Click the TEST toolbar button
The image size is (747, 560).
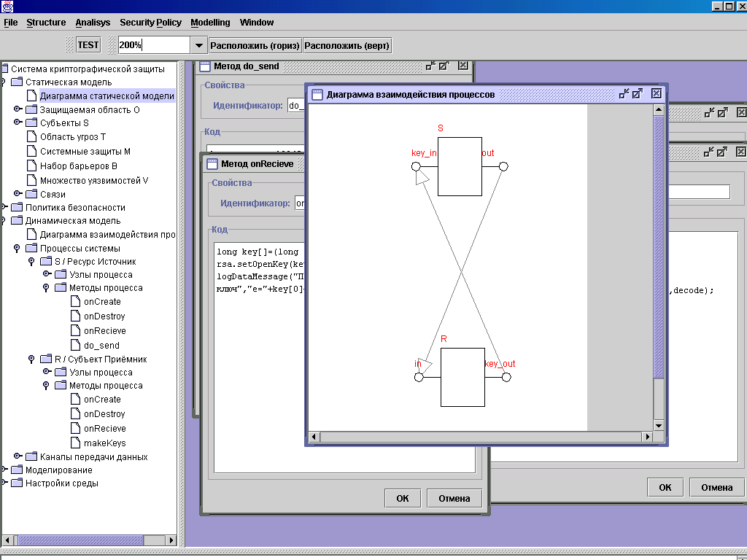[x=88, y=45]
